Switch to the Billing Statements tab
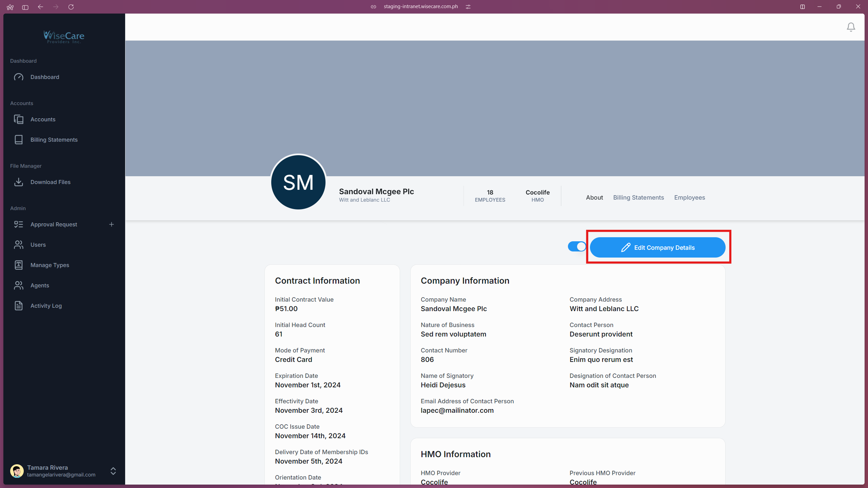 638,197
